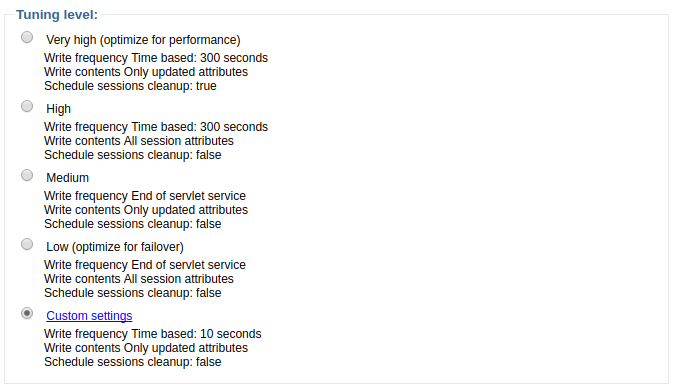This screenshot has width=675, height=390.
Task: Click the 'Medium' option label text
Action: pos(67,178)
